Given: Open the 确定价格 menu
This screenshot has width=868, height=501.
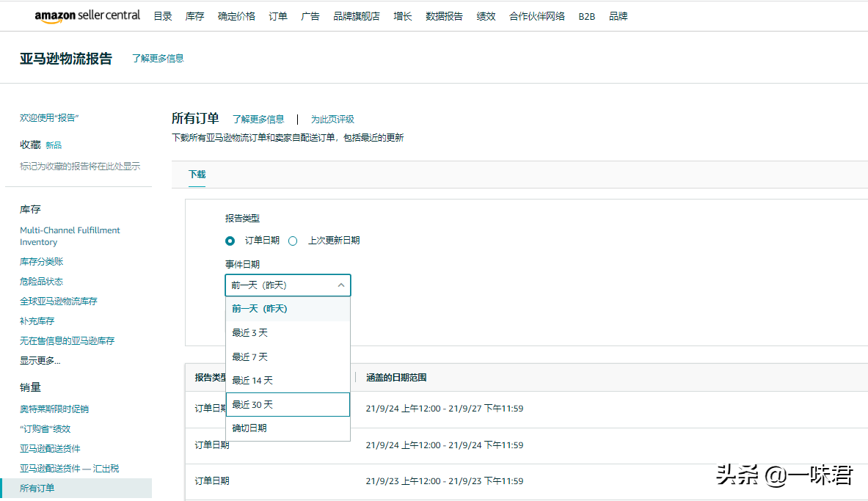Looking at the screenshot, I should tap(236, 17).
